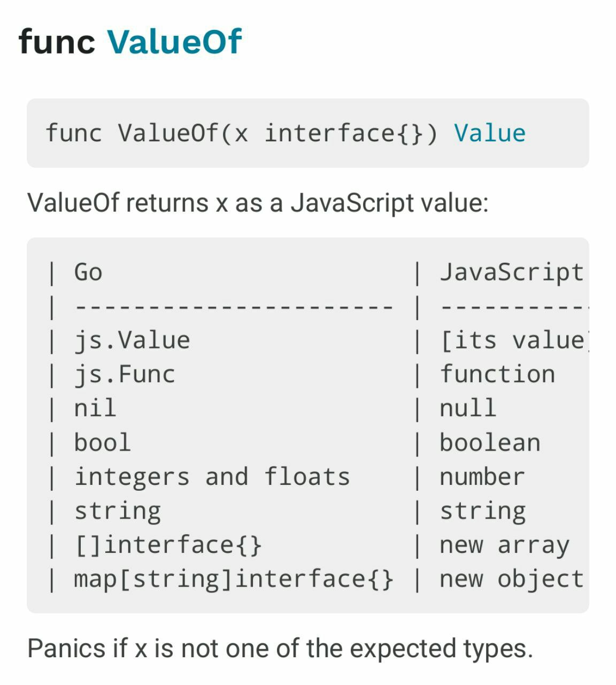This screenshot has width=616, height=685.
Task: Select the 'function' JavaScript type entry
Action: coord(497,374)
